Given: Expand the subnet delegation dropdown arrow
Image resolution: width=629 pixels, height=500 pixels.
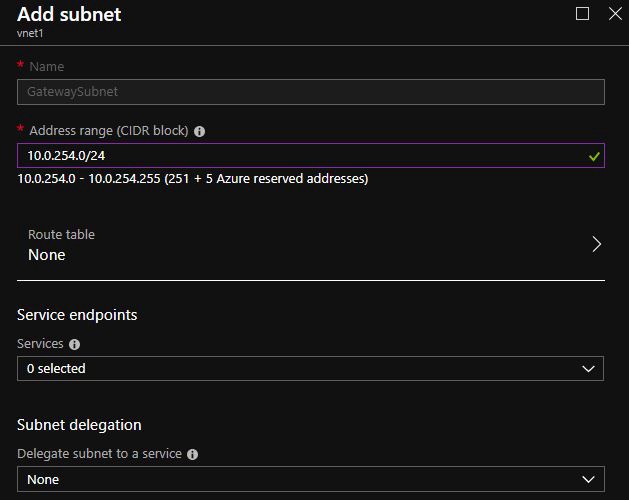Looking at the screenshot, I should coord(588,480).
